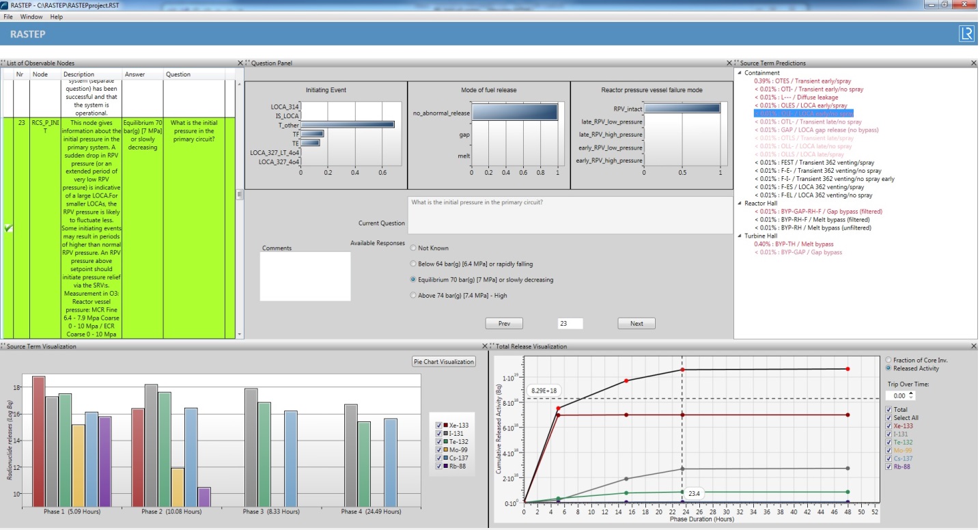Click the 8.29E+18 value label on chart
980x530 pixels.
point(544,390)
